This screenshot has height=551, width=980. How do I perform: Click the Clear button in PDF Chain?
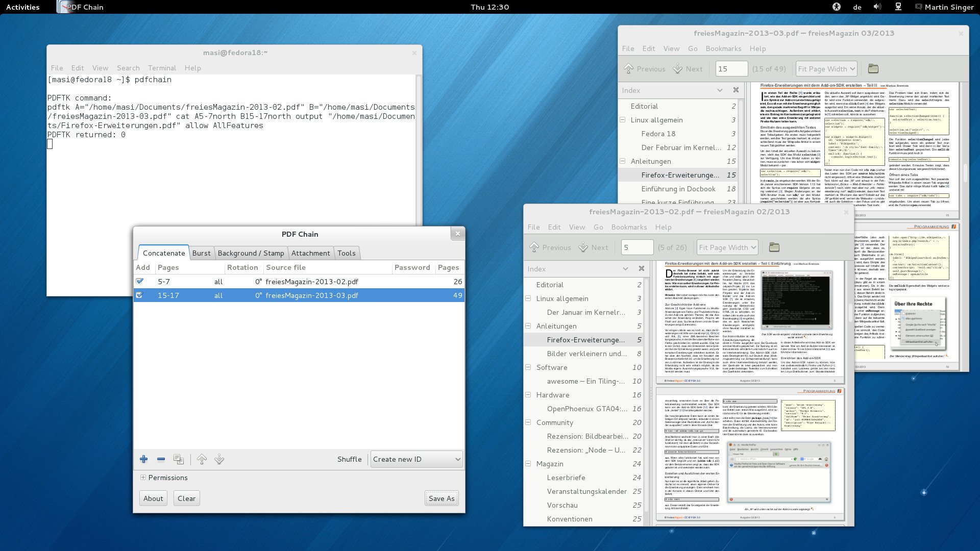[186, 498]
